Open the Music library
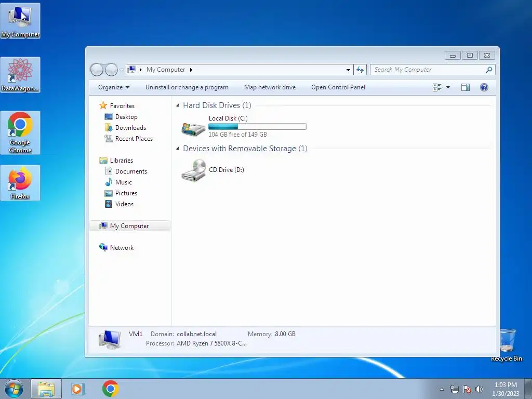This screenshot has width=532, height=399. (124, 182)
